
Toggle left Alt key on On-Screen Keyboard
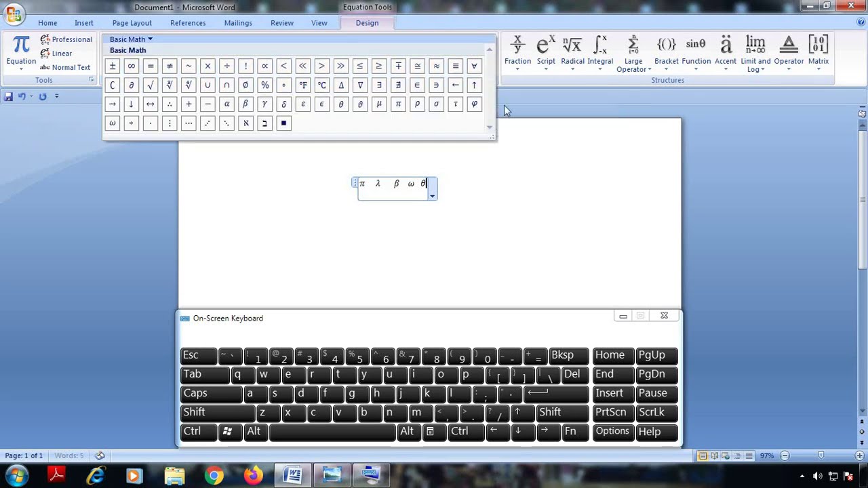tap(255, 431)
